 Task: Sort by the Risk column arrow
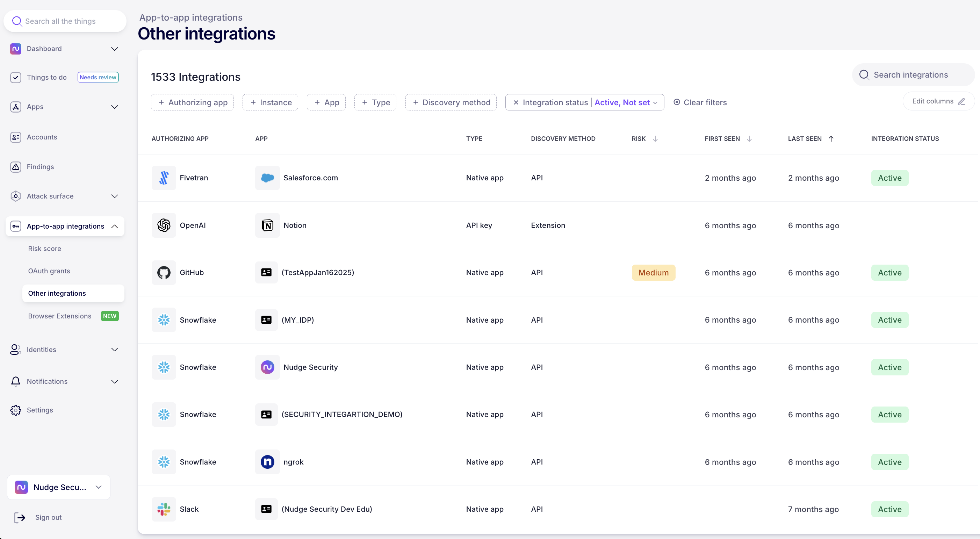655,139
